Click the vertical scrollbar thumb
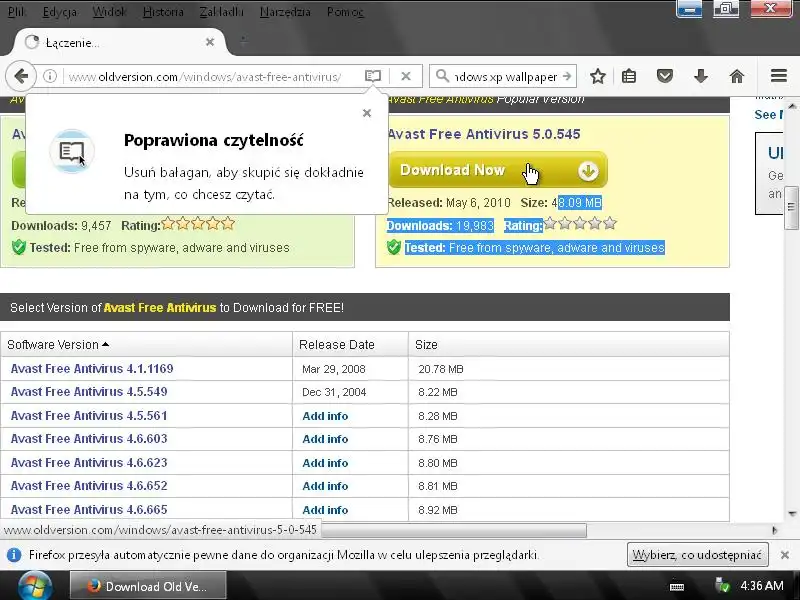 pos(791,207)
